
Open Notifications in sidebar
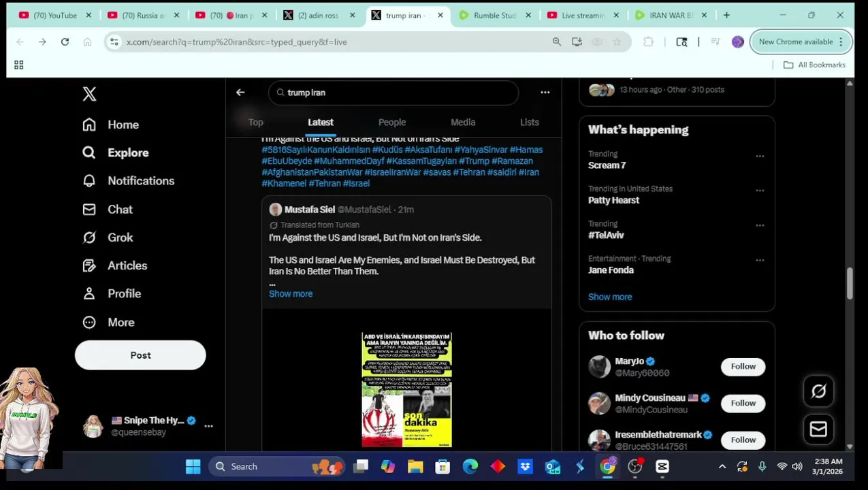coord(129,180)
